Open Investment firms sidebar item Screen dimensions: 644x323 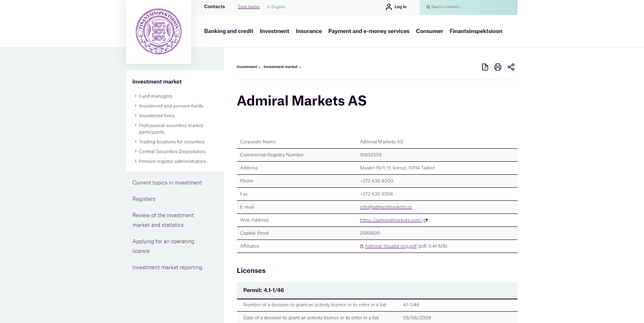point(157,116)
